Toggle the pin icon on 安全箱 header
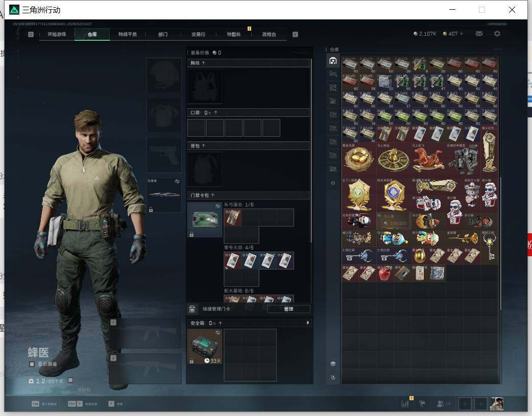This screenshot has width=532, height=416. click(x=308, y=323)
